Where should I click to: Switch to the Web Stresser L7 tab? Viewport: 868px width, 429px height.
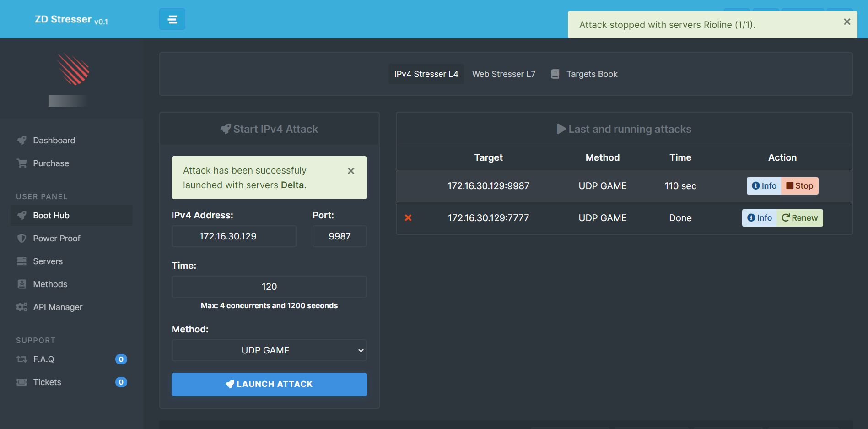[x=503, y=74]
